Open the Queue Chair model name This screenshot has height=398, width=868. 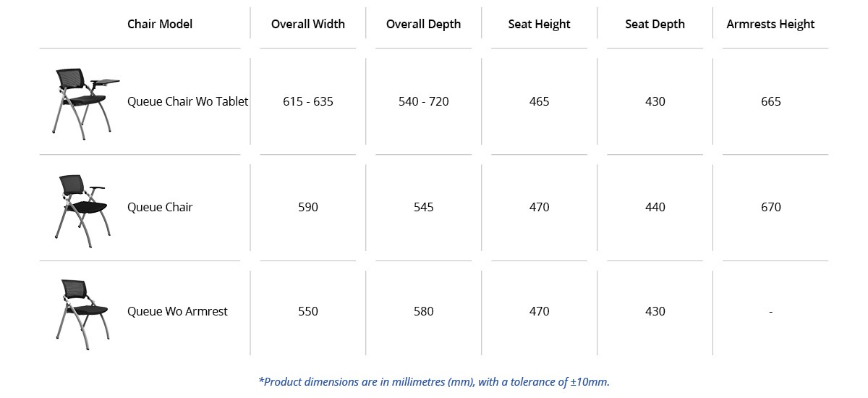pos(160,207)
